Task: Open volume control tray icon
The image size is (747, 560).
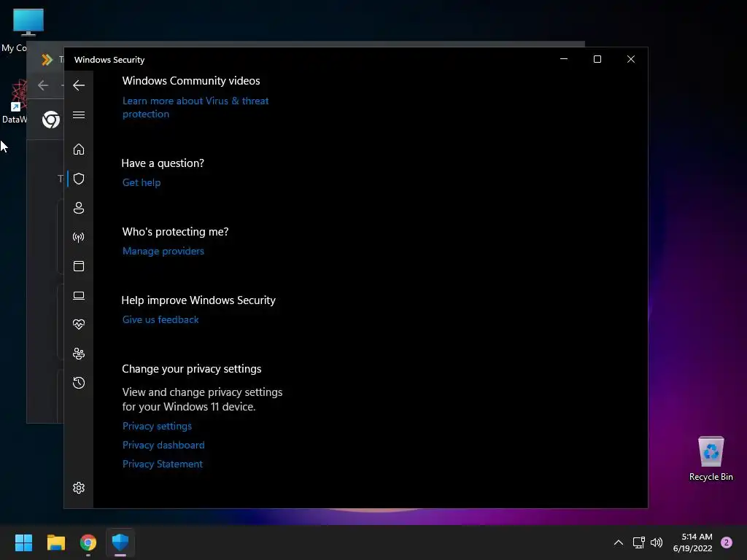Action: coord(657,542)
